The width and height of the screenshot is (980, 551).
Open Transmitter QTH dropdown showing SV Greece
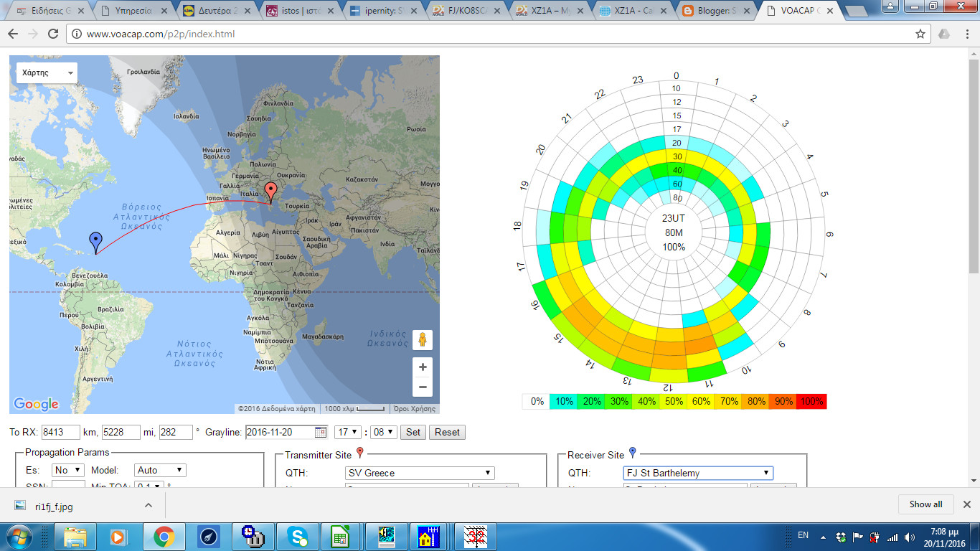(x=420, y=473)
